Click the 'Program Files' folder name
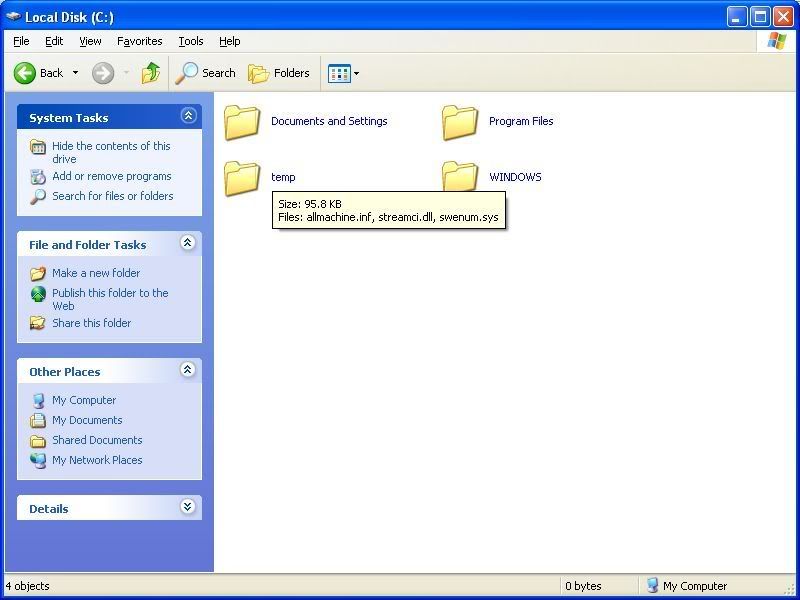Screen dimensions: 800x600 click(x=521, y=121)
